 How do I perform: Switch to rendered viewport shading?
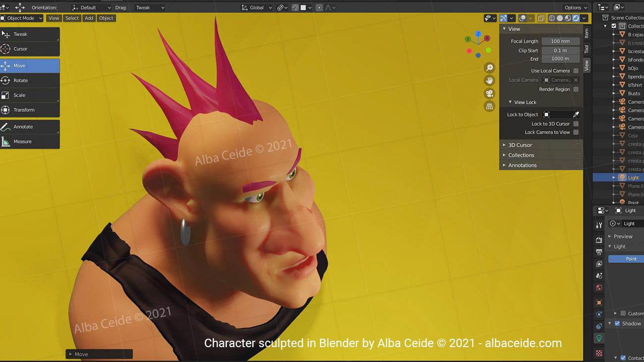click(576, 18)
